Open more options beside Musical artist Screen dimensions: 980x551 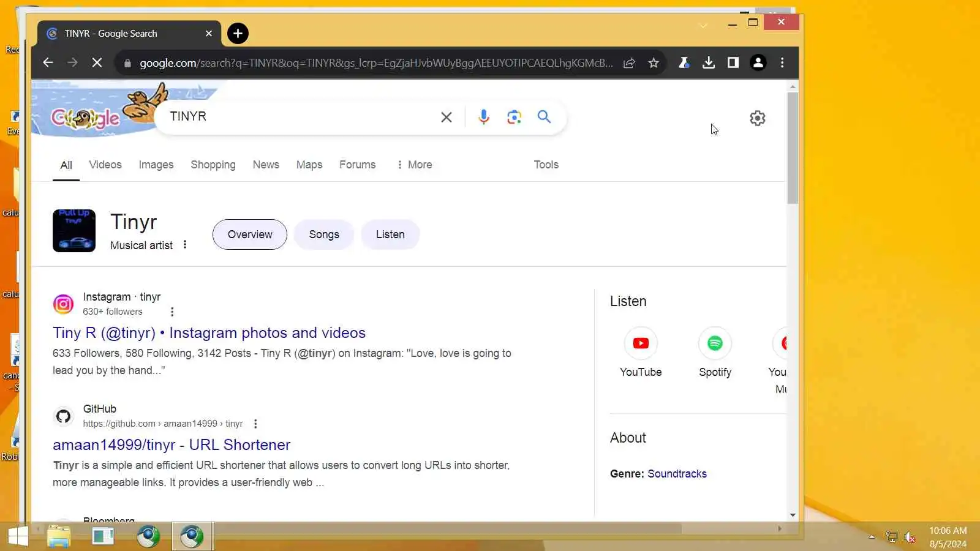[185, 245]
